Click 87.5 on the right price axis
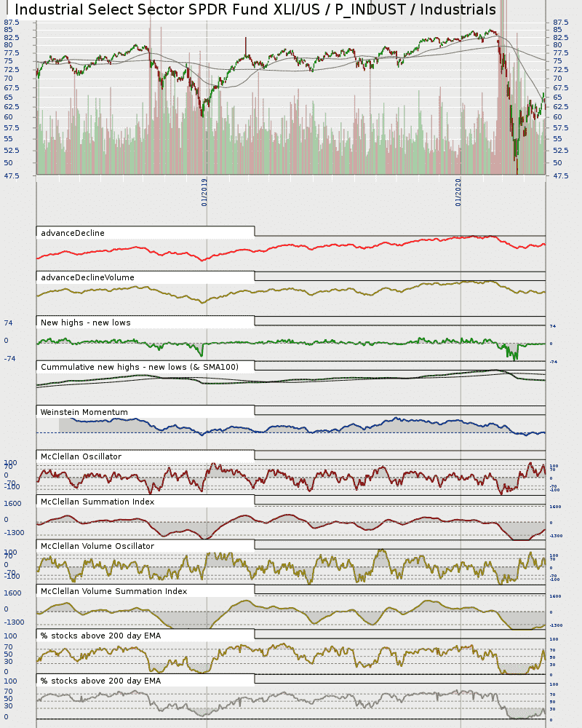 click(560, 23)
